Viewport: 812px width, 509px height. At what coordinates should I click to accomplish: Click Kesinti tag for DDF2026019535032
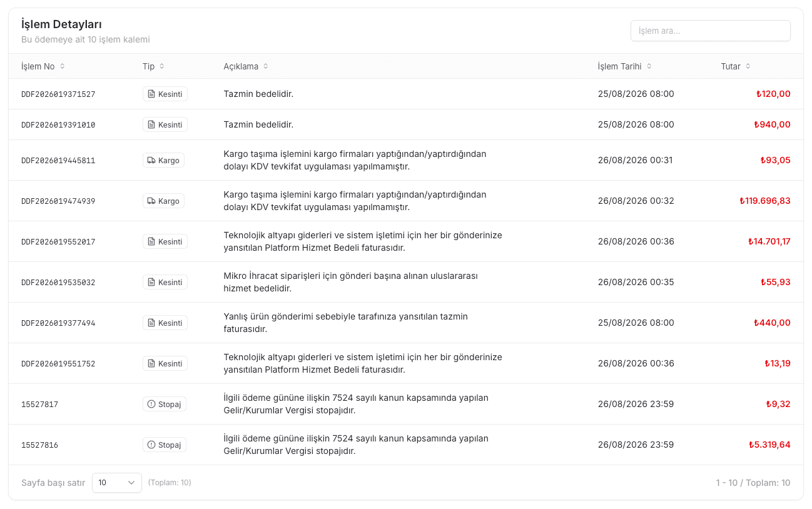pyautogui.click(x=165, y=282)
